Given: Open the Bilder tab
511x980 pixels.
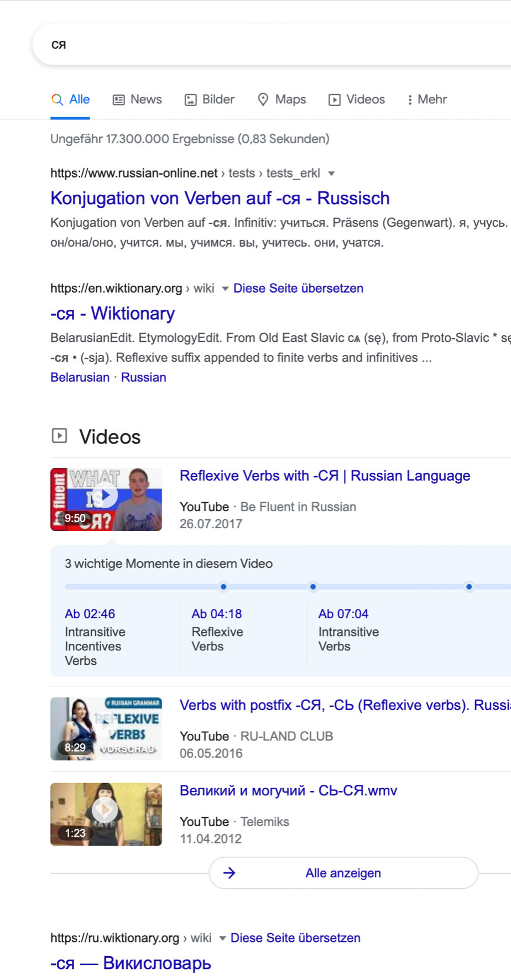Looking at the screenshot, I should click(x=209, y=100).
